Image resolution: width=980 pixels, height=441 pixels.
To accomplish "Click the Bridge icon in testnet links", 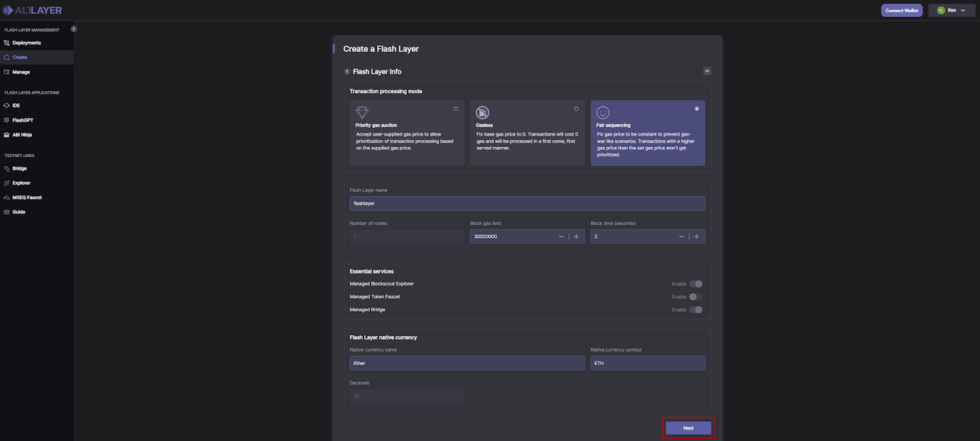I will click(7, 168).
